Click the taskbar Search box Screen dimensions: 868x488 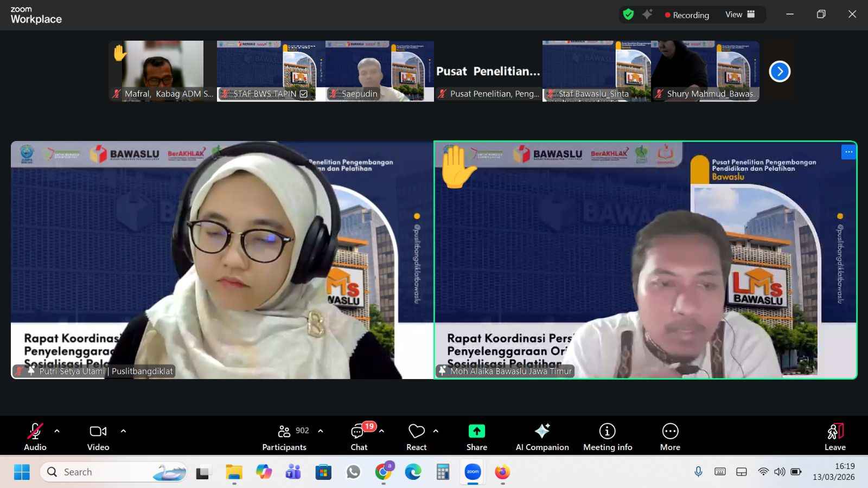113,472
